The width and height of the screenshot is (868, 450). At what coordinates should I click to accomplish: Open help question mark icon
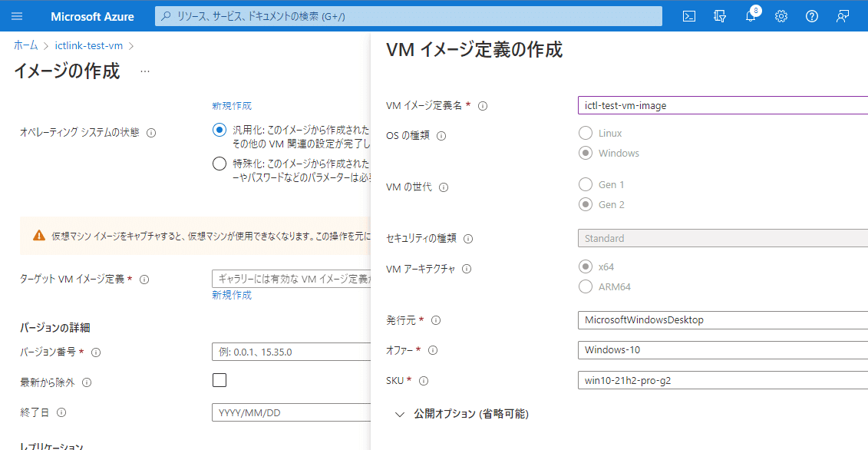pos(811,16)
